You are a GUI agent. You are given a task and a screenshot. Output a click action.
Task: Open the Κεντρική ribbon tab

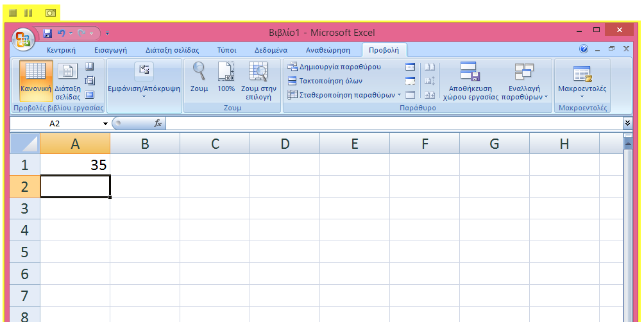coord(61,51)
